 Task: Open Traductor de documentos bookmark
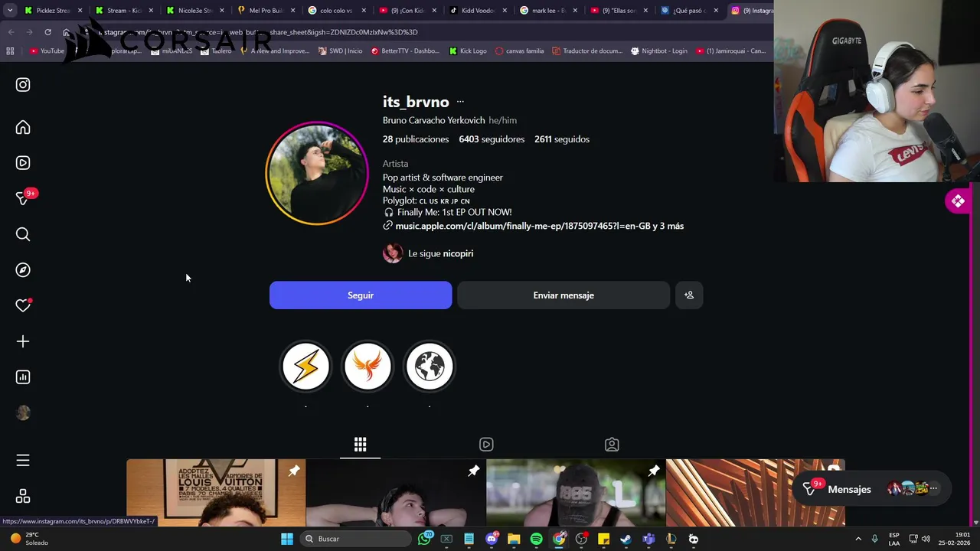587,51
